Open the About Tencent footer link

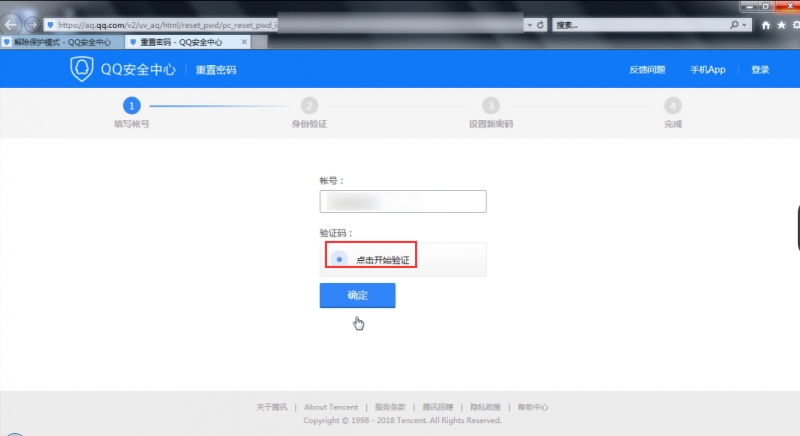click(x=331, y=407)
